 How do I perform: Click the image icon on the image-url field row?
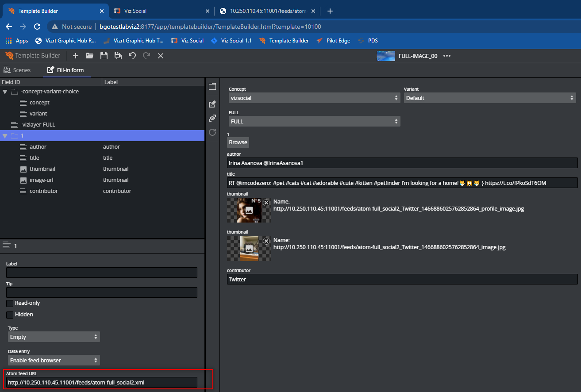click(23, 180)
